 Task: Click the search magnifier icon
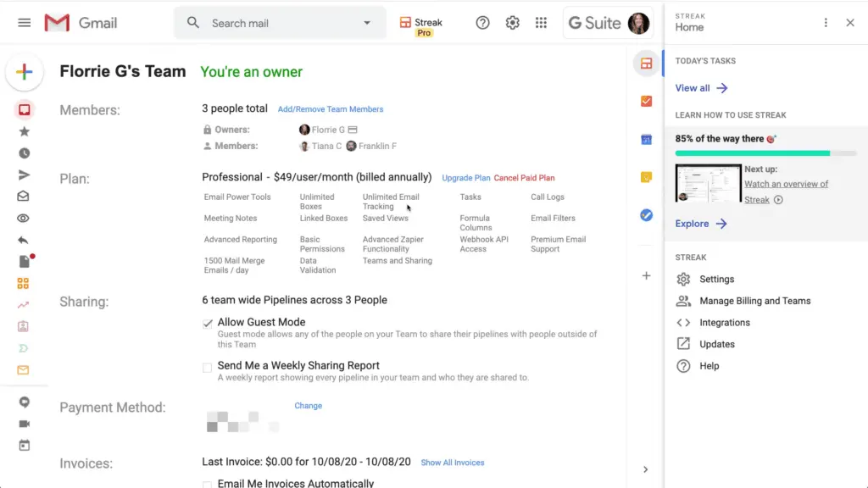click(x=192, y=23)
